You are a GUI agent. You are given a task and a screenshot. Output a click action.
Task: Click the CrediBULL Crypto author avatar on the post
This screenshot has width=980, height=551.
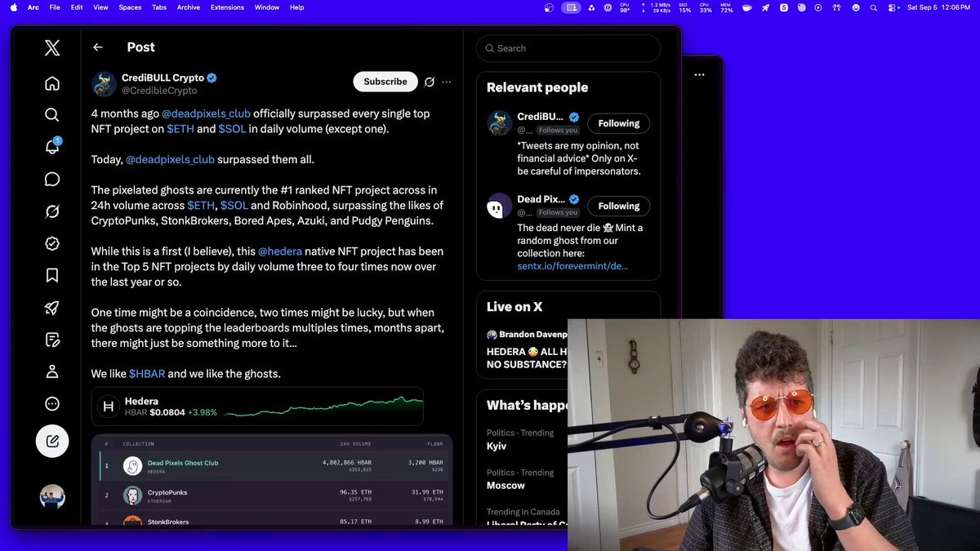pos(104,84)
